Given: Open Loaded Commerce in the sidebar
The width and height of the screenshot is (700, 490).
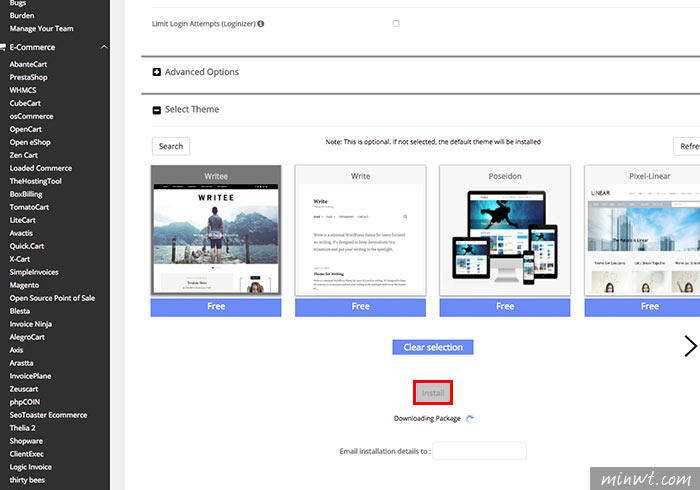Looking at the screenshot, I should 41,168.
